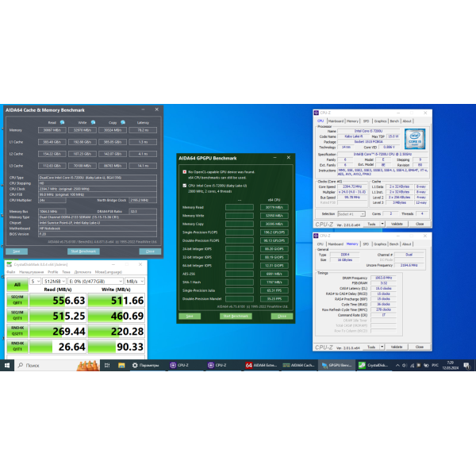
Task: Click the 269.44 read result bar
Action: coord(58,331)
